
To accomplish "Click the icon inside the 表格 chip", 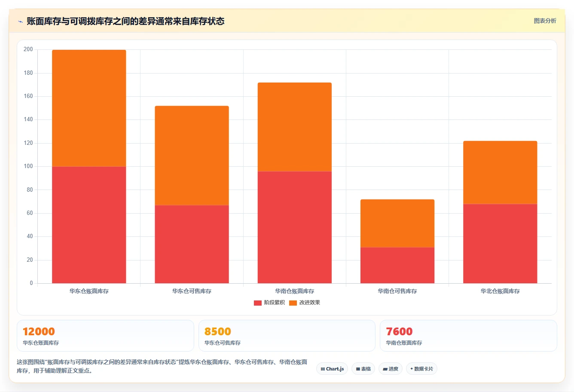I will (358, 369).
